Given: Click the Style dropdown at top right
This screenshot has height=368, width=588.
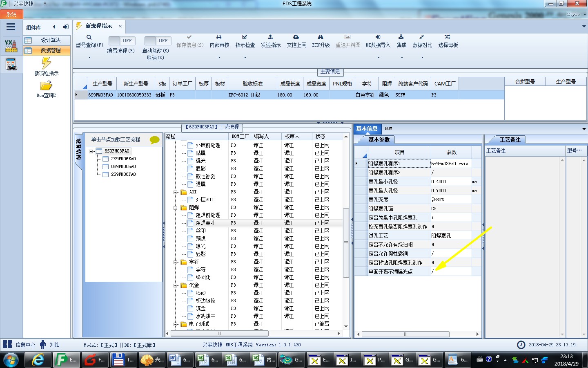Looking at the screenshot, I should click(x=577, y=14).
